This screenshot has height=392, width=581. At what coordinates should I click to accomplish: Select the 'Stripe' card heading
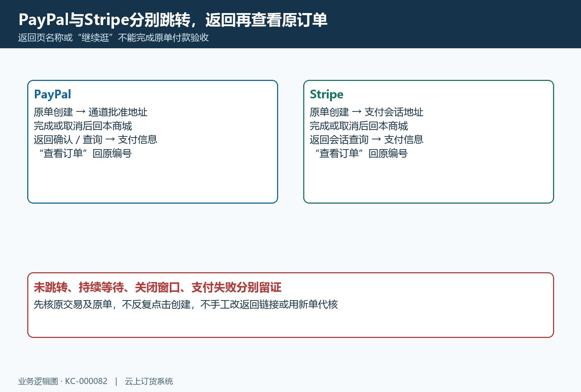326,94
